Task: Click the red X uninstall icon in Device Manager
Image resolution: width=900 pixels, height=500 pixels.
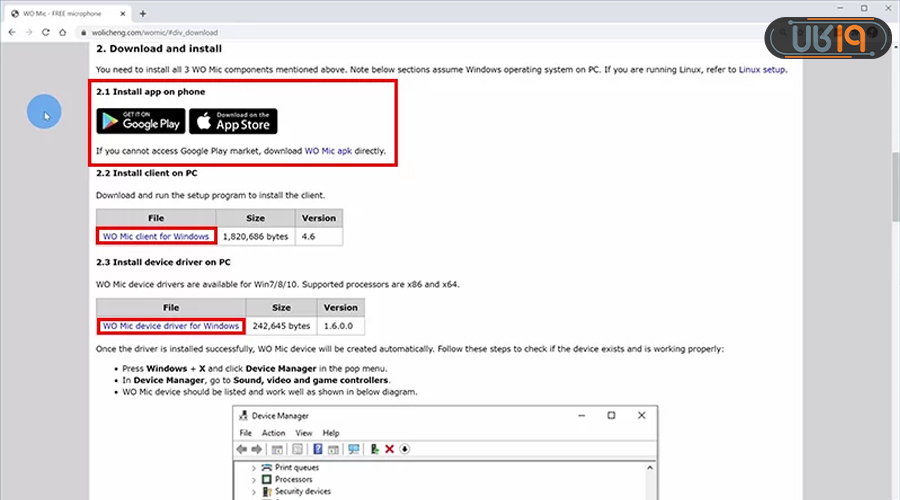Action: 389,449
